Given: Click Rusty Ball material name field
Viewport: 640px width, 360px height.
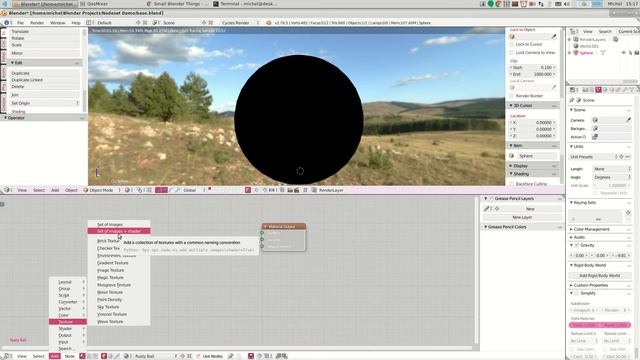Looking at the screenshot, I should tap(152, 356).
